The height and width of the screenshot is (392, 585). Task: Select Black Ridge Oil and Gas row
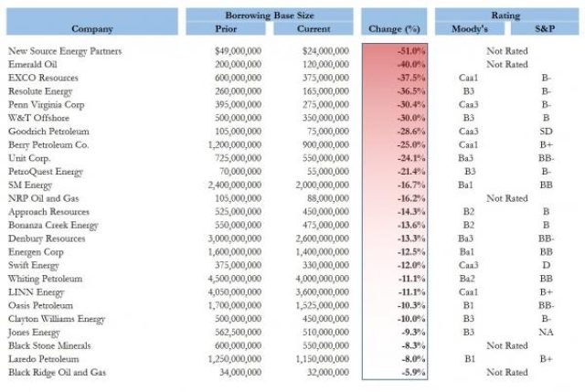(x=292, y=372)
